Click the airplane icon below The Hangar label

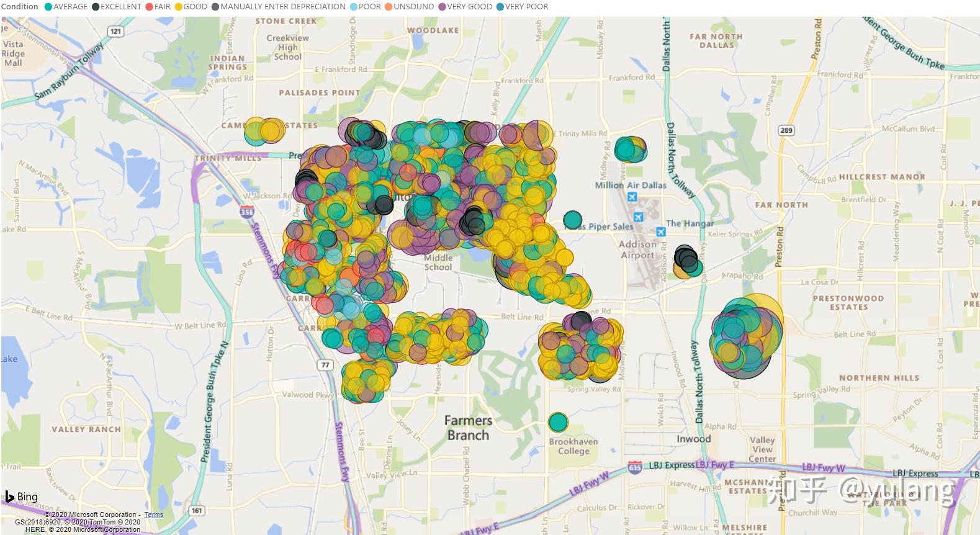(x=661, y=232)
